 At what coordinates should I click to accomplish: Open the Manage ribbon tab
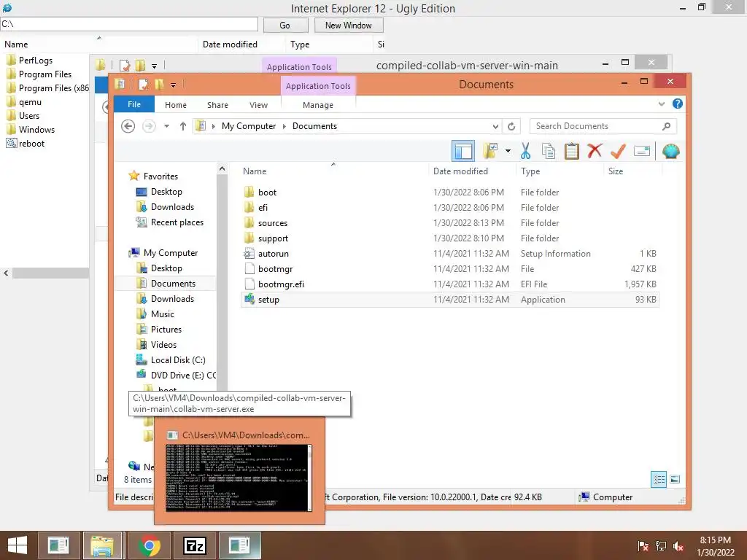(318, 105)
